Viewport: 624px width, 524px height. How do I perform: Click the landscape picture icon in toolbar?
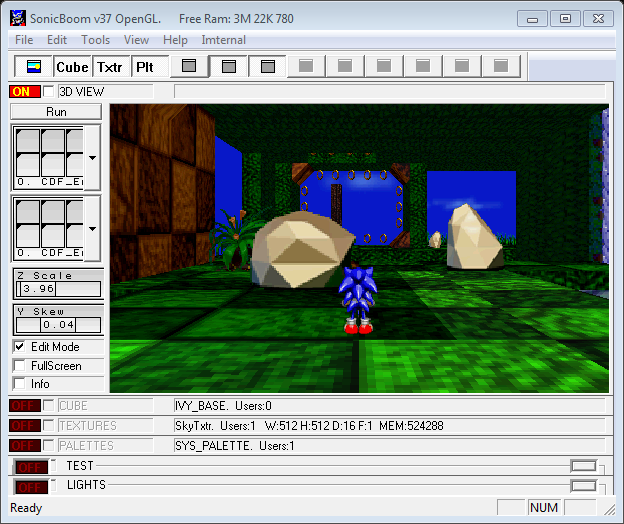tap(34, 67)
